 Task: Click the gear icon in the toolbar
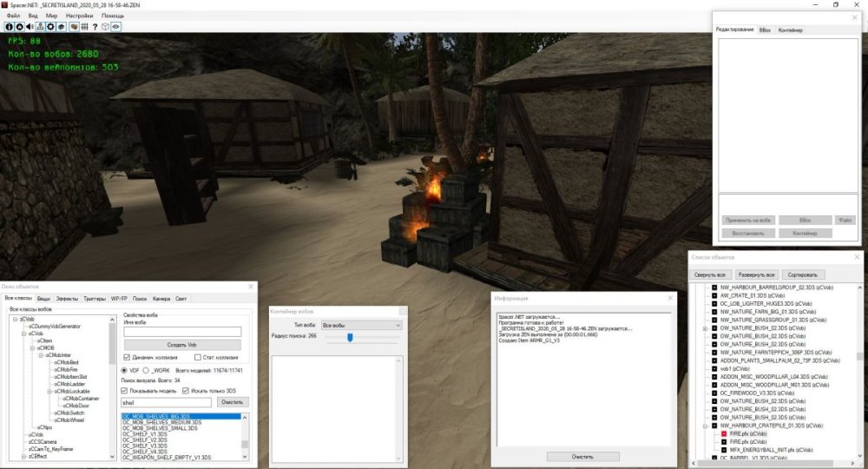click(50, 27)
